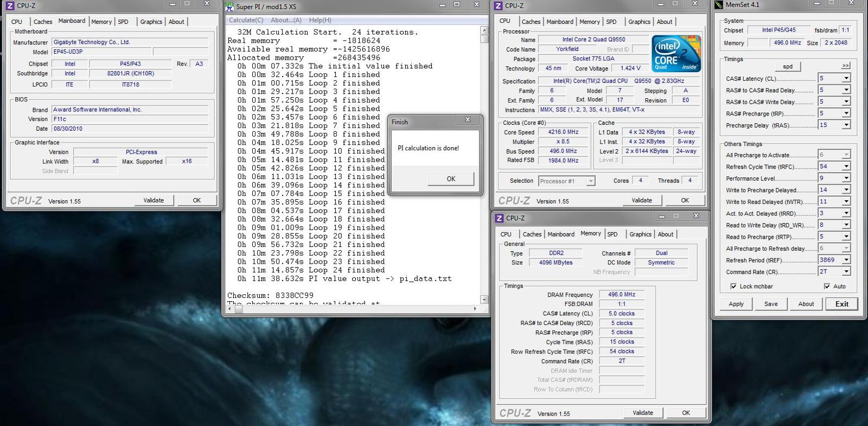Image resolution: width=868 pixels, height=426 pixels.
Task: Open Read to Precharge (tRTP) dropdown
Action: [846, 237]
